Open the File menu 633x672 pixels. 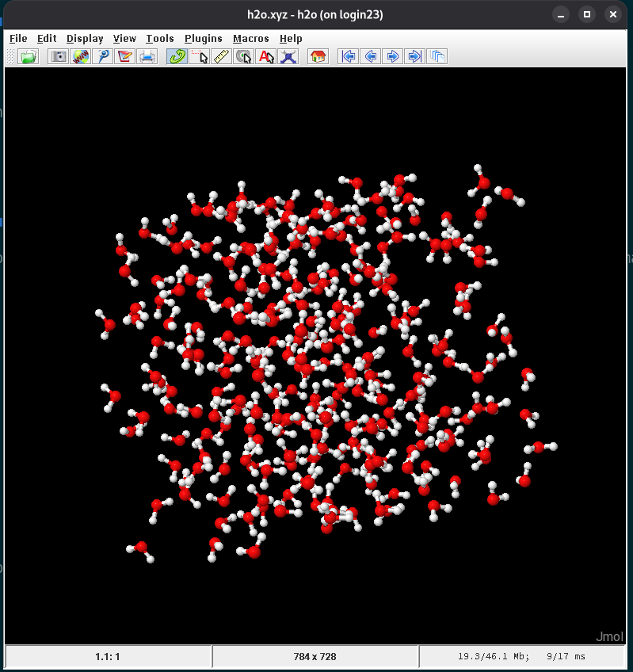(x=18, y=39)
